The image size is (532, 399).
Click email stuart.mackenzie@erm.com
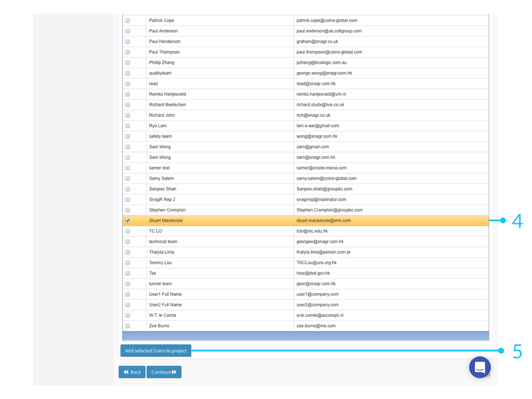click(x=324, y=220)
